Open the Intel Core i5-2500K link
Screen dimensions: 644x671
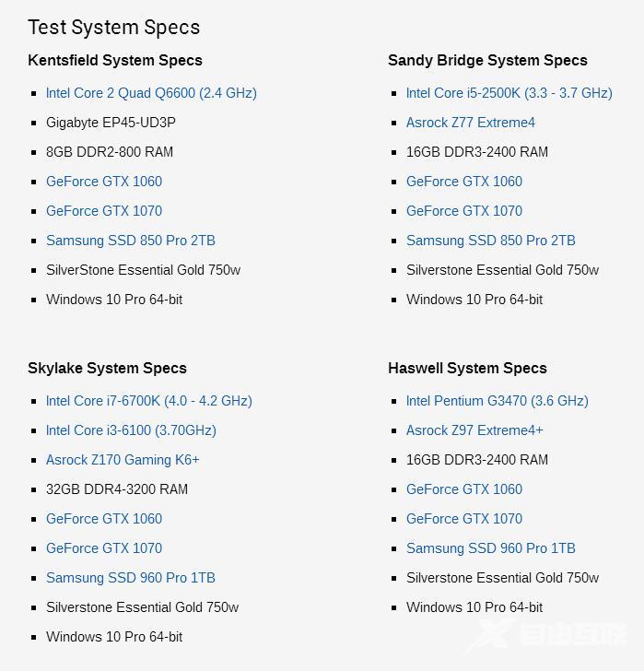click(x=509, y=93)
